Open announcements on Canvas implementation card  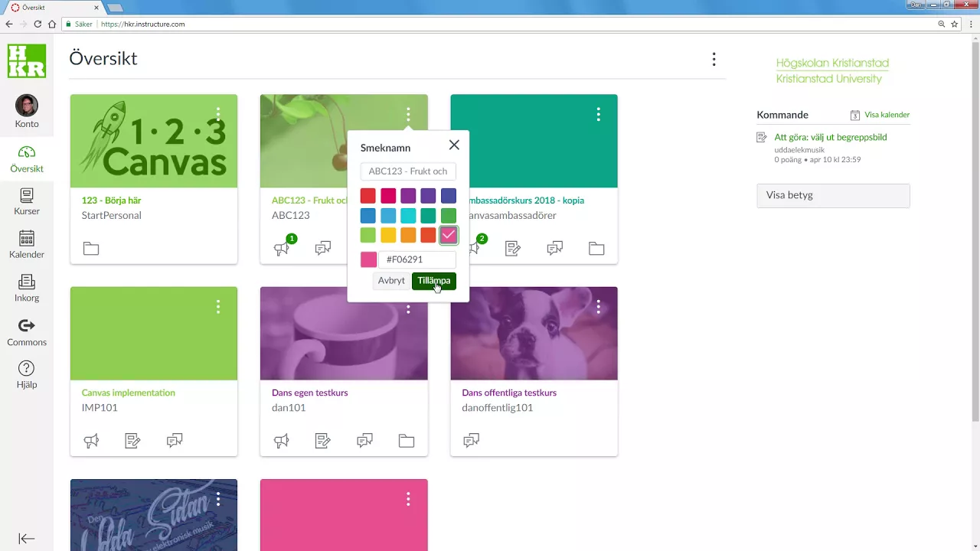tap(91, 441)
